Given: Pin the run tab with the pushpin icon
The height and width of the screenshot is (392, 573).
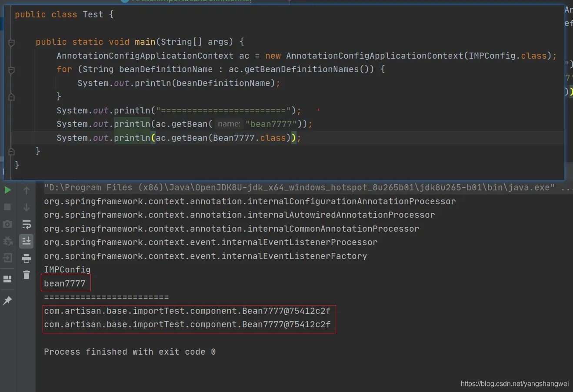Looking at the screenshot, I should coord(7,300).
